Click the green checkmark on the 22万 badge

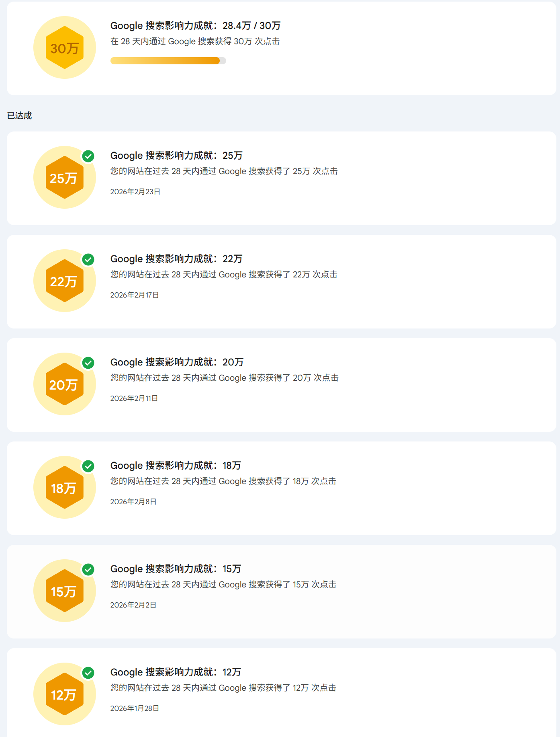click(x=88, y=259)
